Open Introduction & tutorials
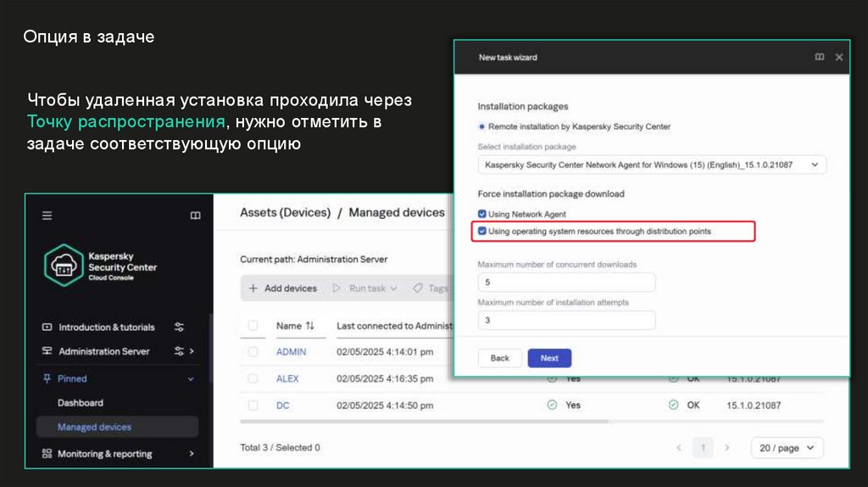The height and width of the screenshot is (487, 868). pyautogui.click(x=106, y=327)
